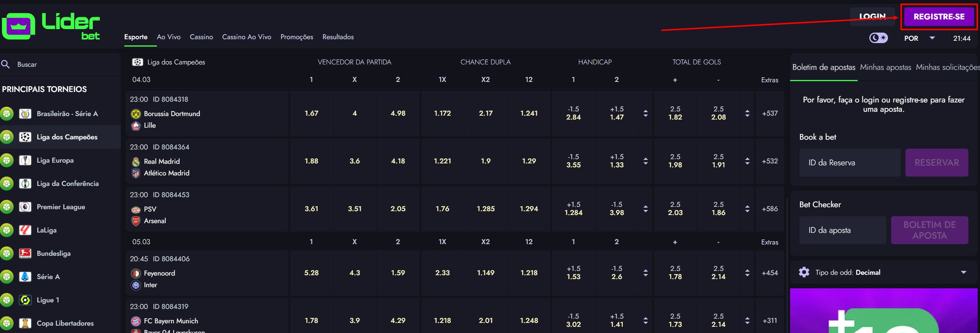Click the LOGIN button

(x=872, y=17)
